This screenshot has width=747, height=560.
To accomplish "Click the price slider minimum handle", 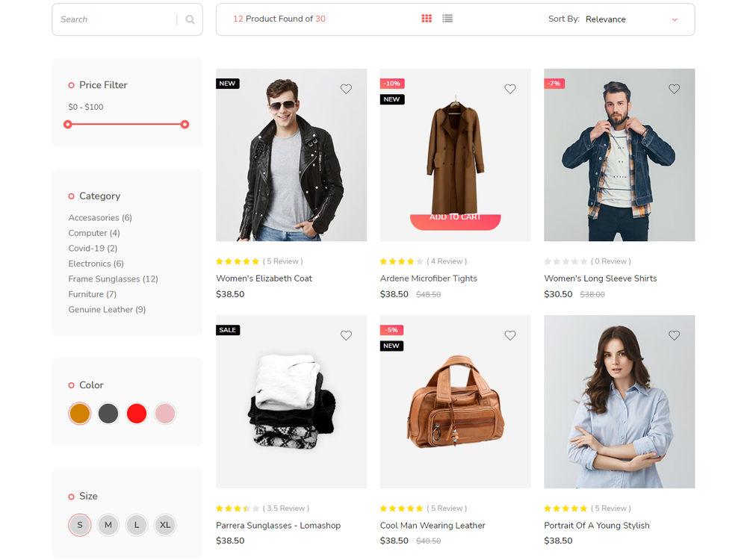I will (x=68, y=124).
